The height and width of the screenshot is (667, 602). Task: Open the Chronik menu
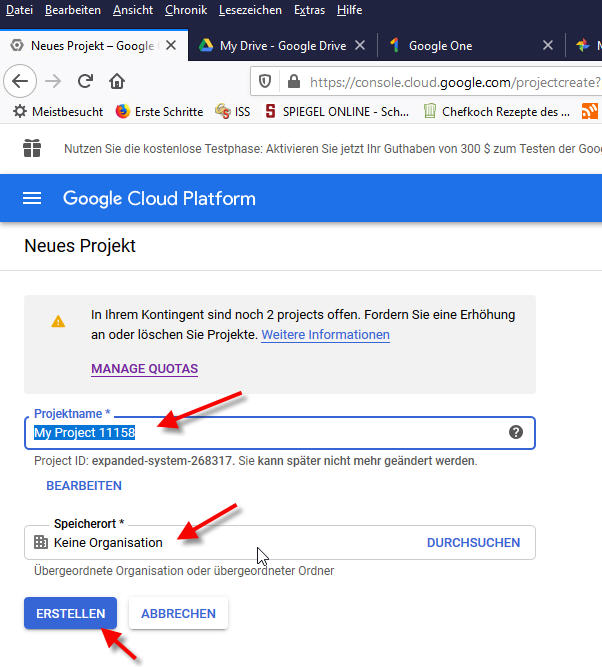tap(185, 10)
